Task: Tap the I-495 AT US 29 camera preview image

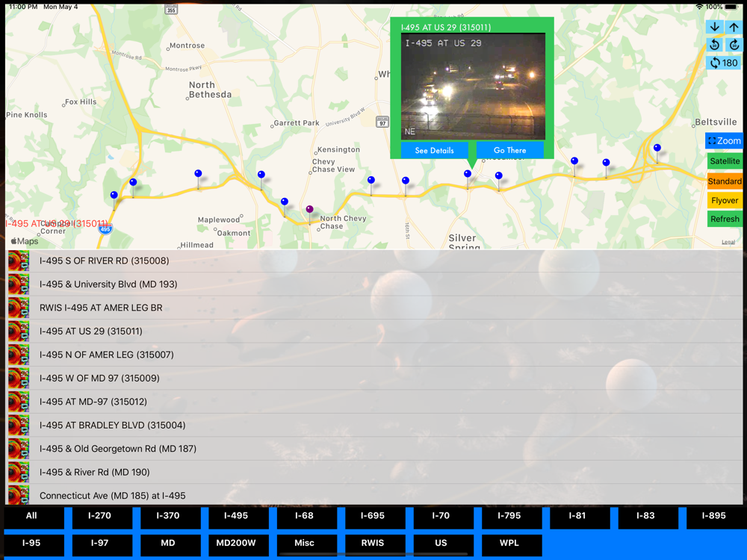Action: point(473,86)
